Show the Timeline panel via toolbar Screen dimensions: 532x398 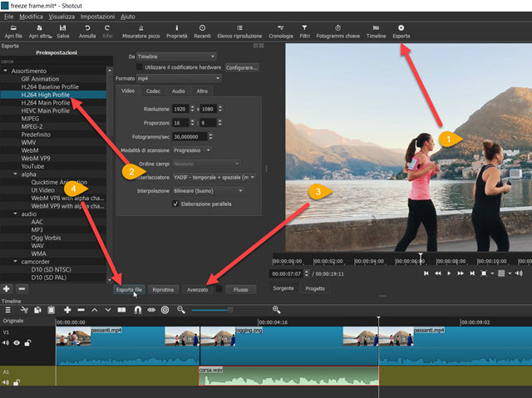376,32
